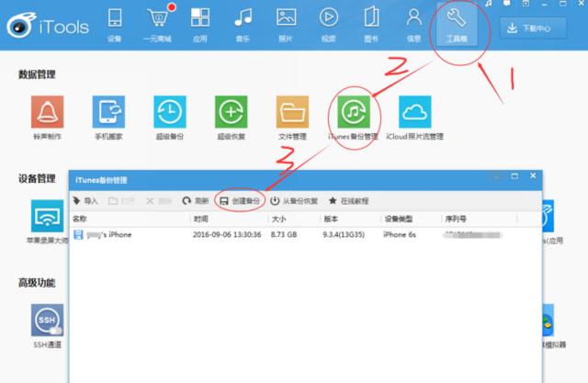
Task: Open the iTunes备份管理 backup manager tool
Action: pos(353,118)
